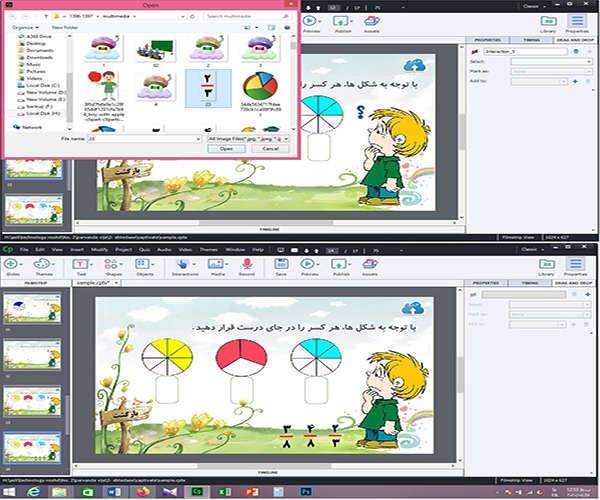This screenshot has height=500, width=600.
Task: Open the Media toolbar icon
Action: [217, 265]
